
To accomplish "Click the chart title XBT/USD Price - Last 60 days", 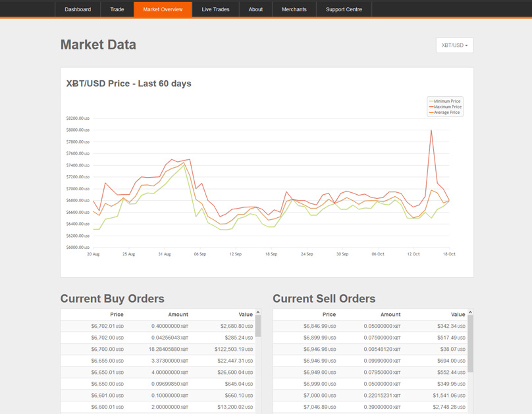I will [128, 84].
